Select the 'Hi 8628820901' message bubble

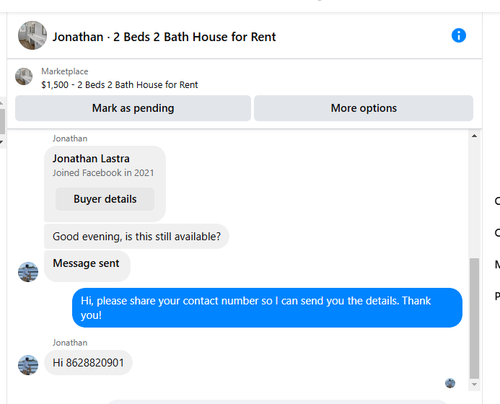[88, 363]
